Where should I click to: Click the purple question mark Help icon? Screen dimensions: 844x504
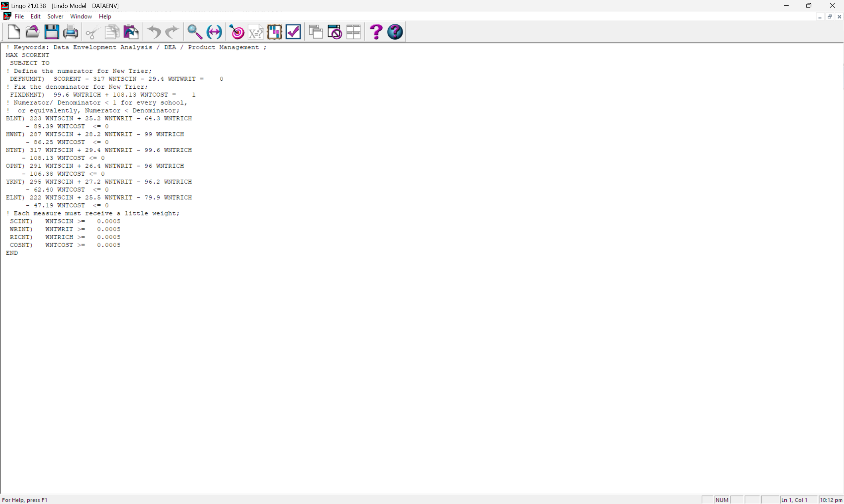point(376,32)
